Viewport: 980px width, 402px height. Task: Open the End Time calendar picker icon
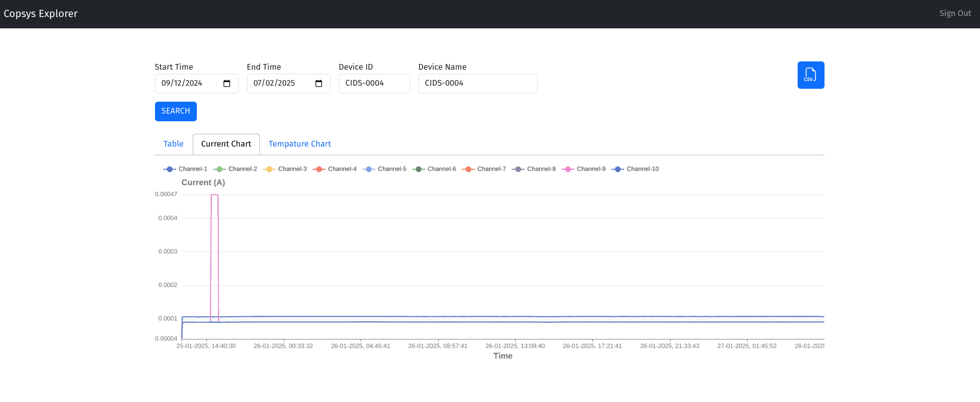[x=319, y=84]
